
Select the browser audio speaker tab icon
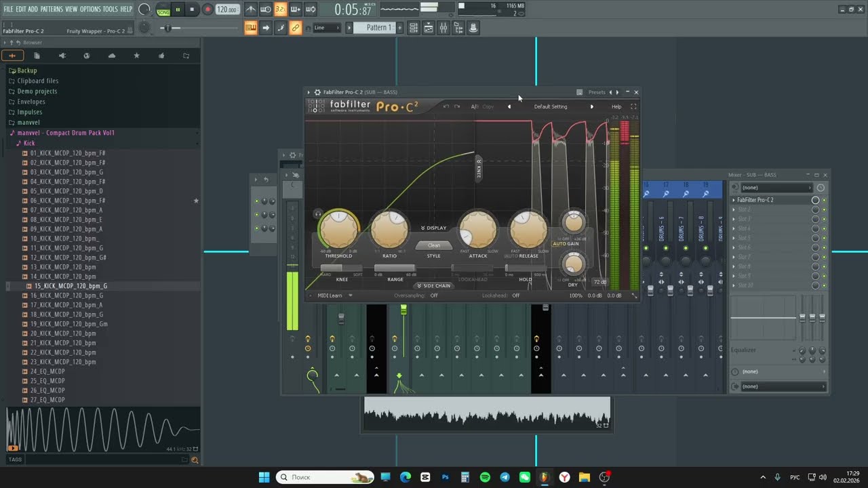pos(62,56)
